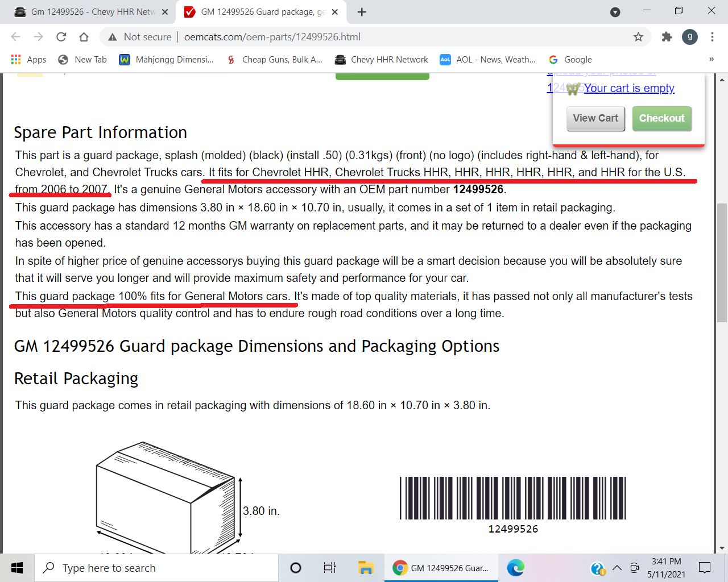Viewport: 728px width, 582px height.
Task: Open a new browser tab
Action: tap(362, 12)
